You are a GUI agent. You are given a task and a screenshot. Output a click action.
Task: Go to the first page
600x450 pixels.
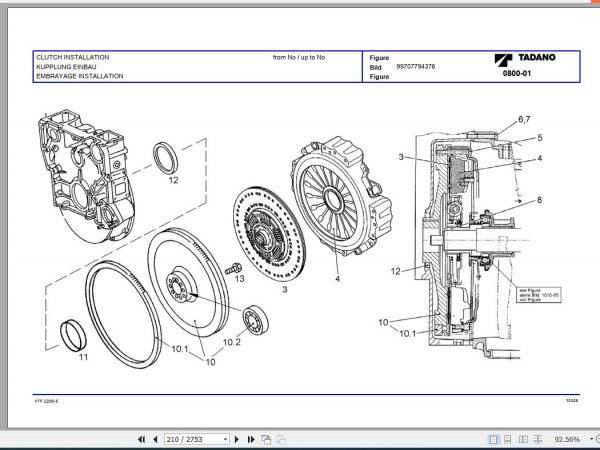[141, 439]
